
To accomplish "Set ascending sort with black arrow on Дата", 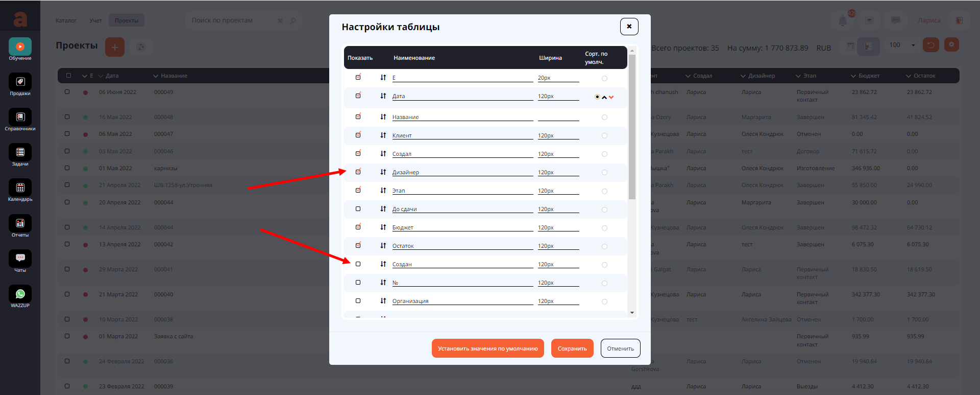I will (604, 97).
